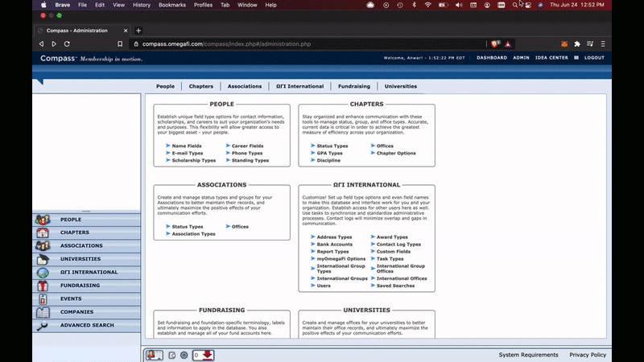Open Chapter Options link
Viewport: 644px width, 362px height.
click(x=396, y=154)
